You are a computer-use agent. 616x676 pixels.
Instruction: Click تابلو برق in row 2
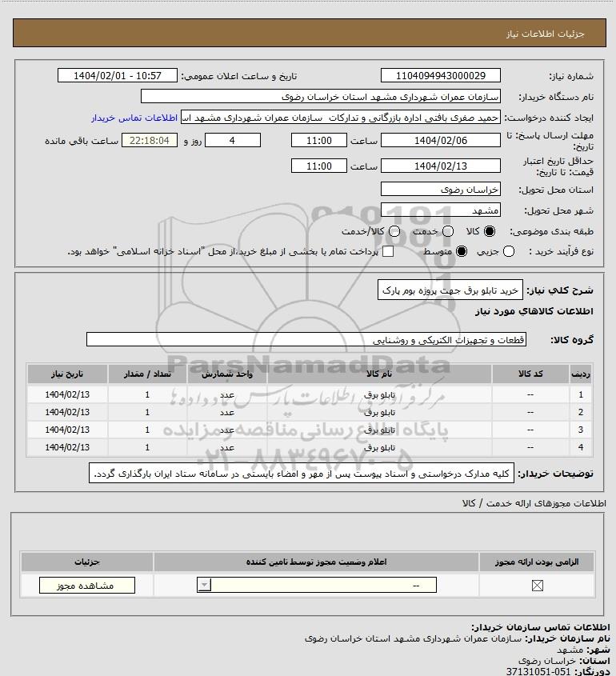pos(379,412)
